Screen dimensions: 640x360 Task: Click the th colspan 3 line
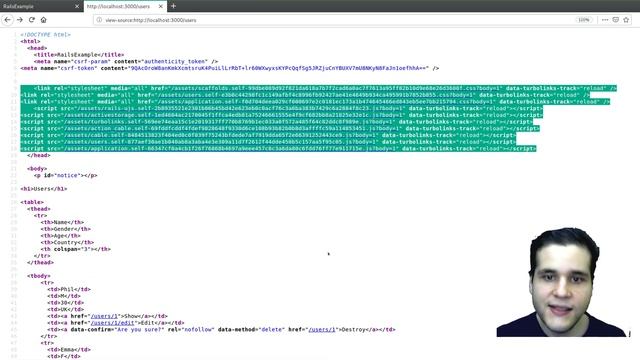76,249
